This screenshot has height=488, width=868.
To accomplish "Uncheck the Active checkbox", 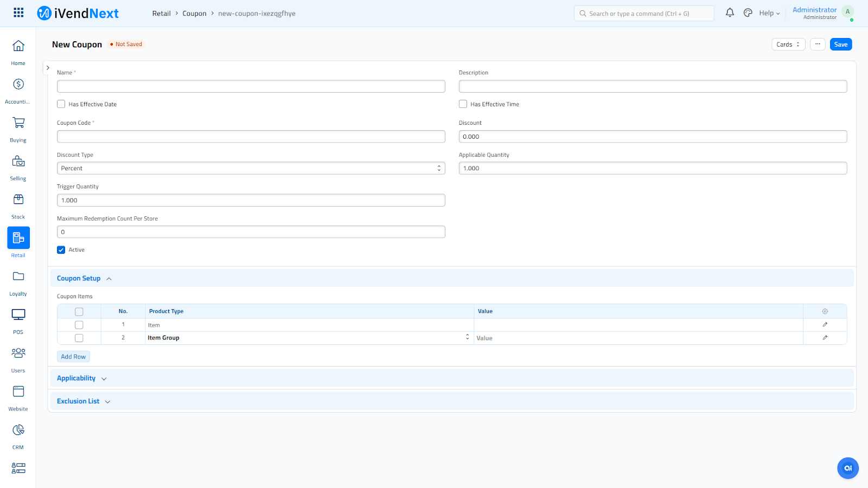I will 61,250.
